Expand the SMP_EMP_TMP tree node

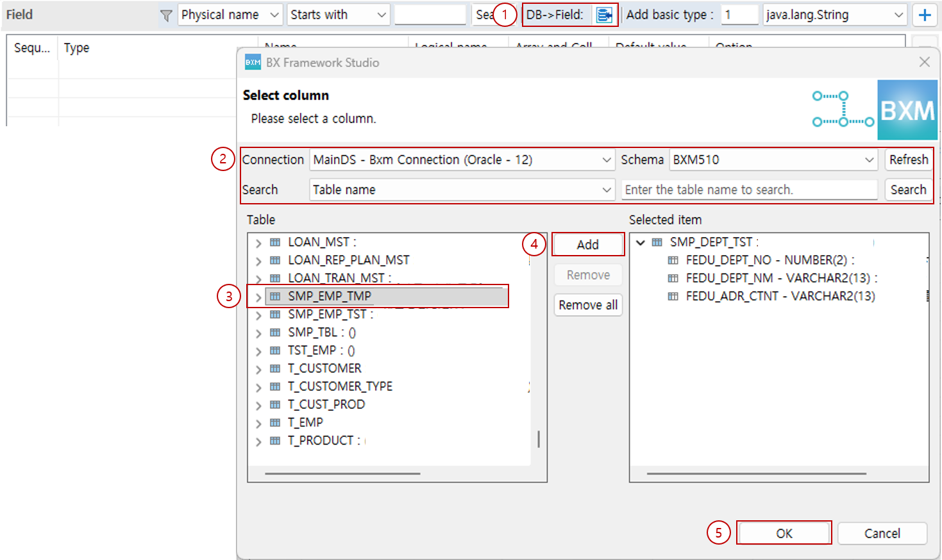(258, 296)
